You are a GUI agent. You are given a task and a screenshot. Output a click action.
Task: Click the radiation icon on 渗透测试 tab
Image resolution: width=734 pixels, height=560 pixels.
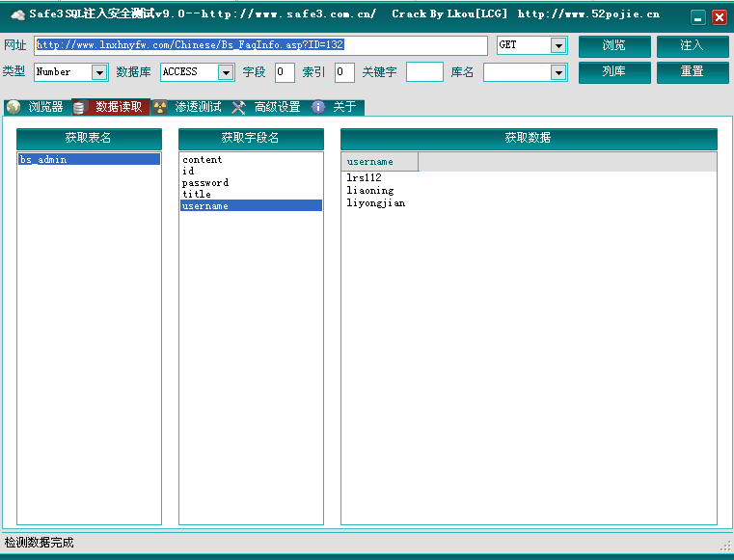tap(160, 107)
